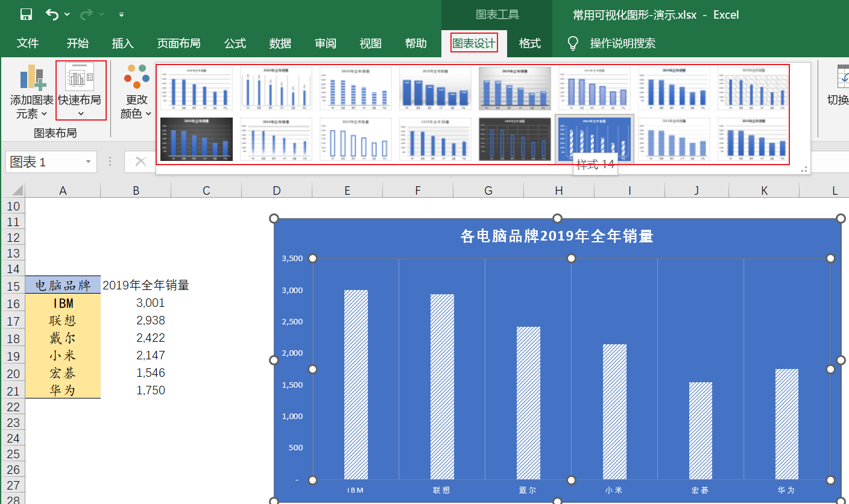The width and height of the screenshot is (849, 504).
Task: Select the 戴尔 cell
Action: [x=63, y=338]
